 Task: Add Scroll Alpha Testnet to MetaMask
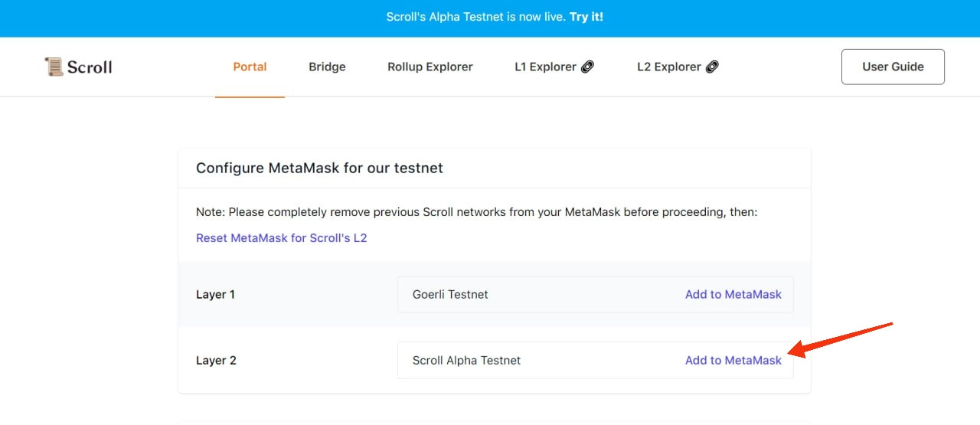click(x=733, y=360)
